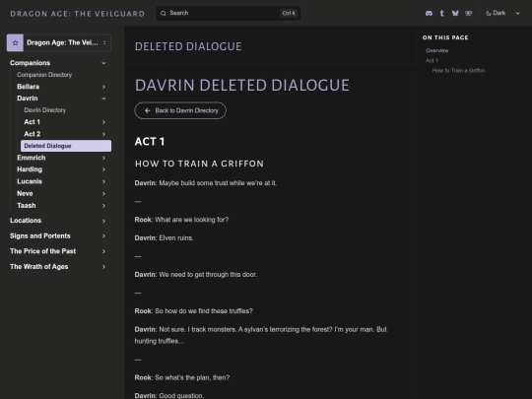Collapse the Companions section

click(x=103, y=63)
